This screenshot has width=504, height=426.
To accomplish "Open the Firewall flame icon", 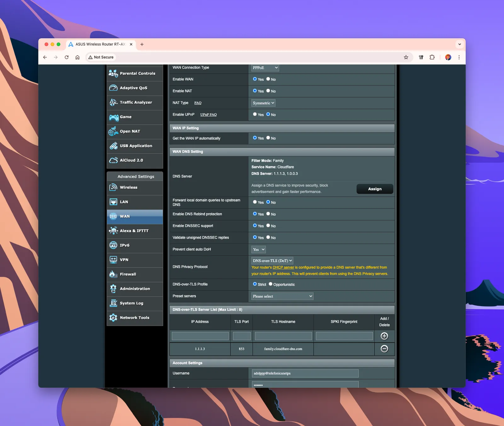I will (113, 274).
